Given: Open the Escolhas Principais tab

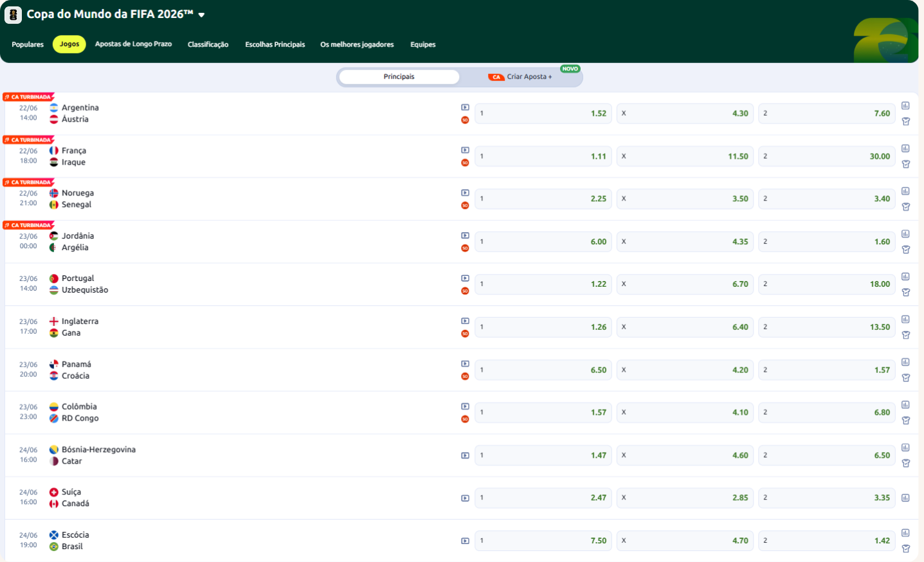Looking at the screenshot, I should [x=275, y=44].
